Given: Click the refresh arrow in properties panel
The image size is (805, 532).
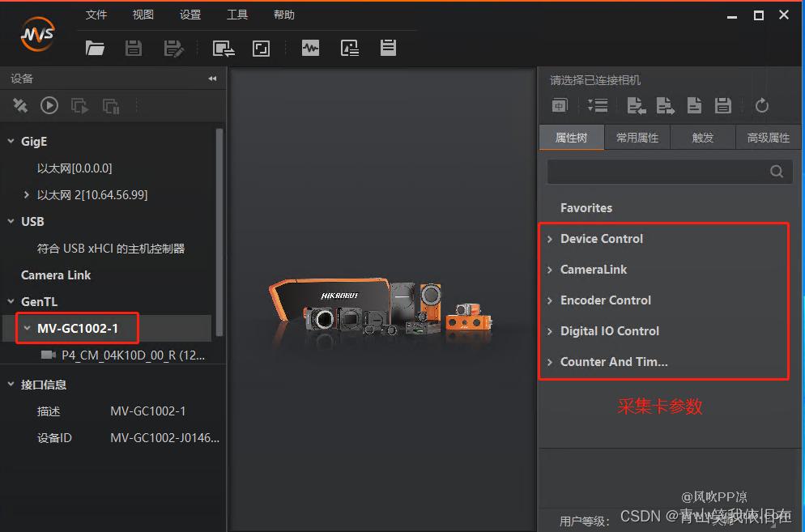Looking at the screenshot, I should tap(761, 105).
